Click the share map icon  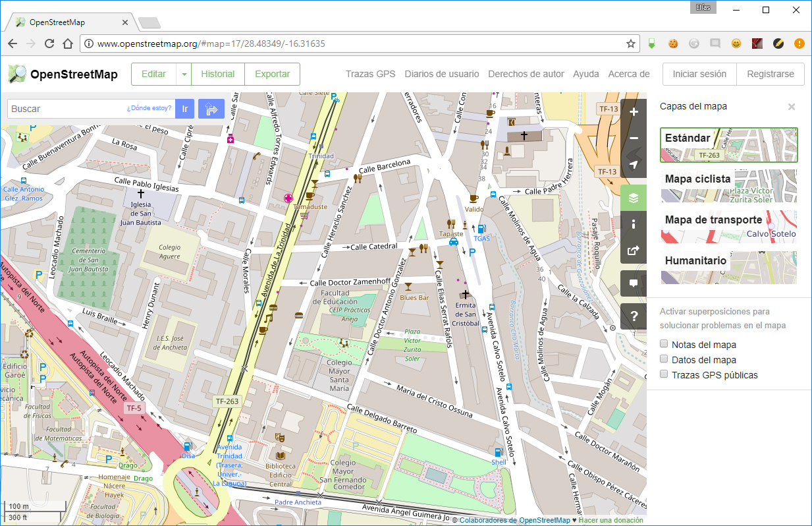tap(634, 250)
